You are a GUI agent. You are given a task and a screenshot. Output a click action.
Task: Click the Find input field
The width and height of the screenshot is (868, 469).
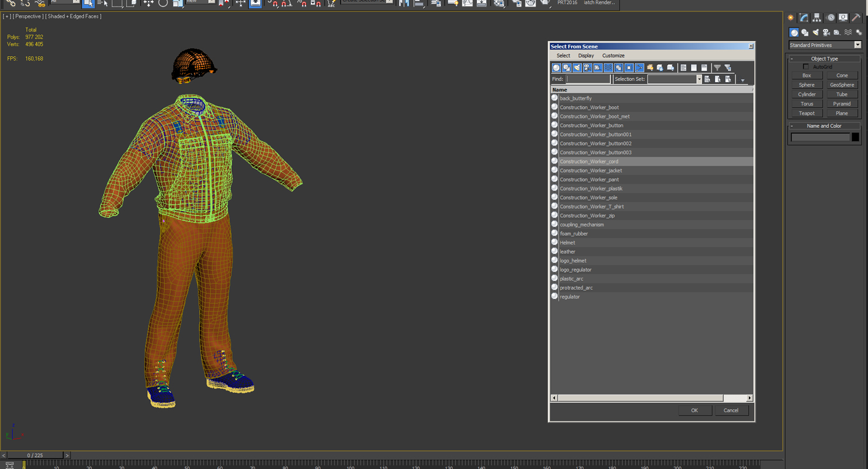point(588,79)
